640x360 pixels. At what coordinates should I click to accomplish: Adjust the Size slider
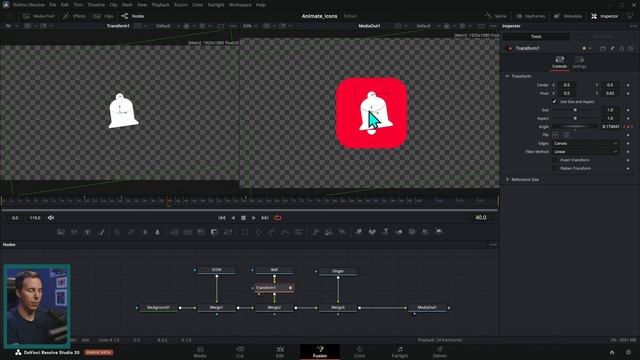coord(575,110)
